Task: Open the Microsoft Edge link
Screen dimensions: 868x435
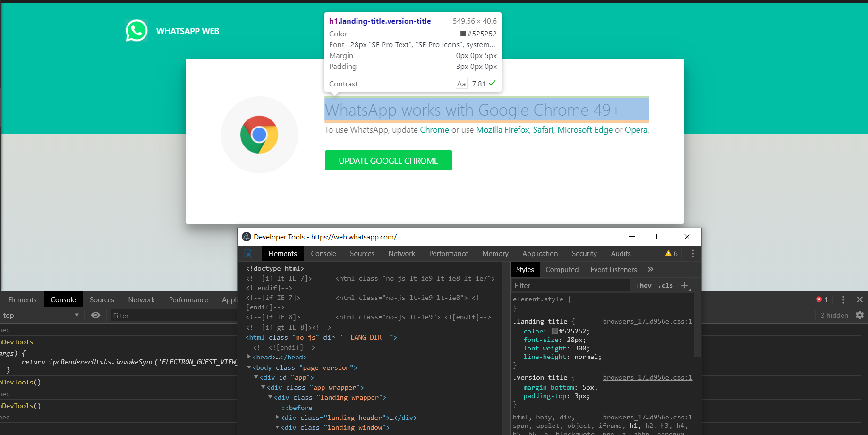Action: click(x=585, y=130)
